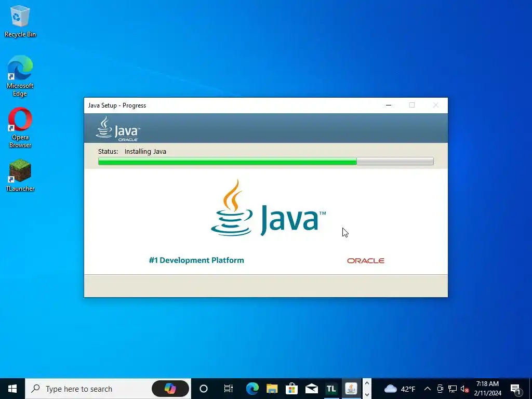Click taskbar overflow down arrow
532x399 pixels.
click(367, 394)
